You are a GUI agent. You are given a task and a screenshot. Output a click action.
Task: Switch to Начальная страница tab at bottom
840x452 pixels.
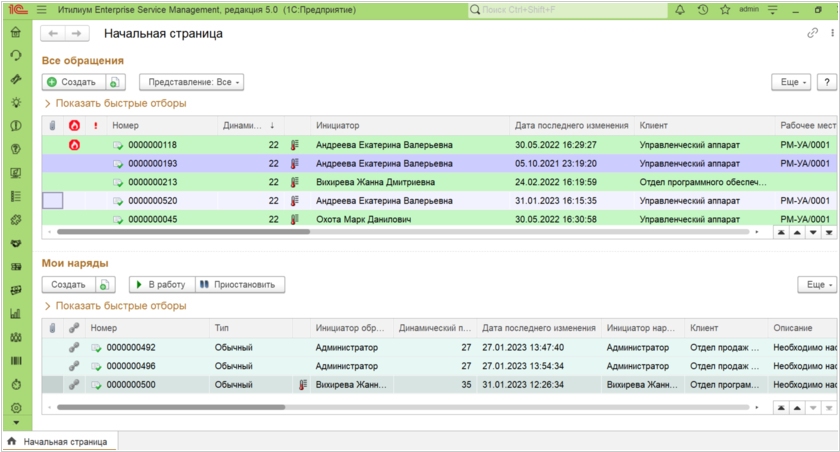tap(58, 441)
